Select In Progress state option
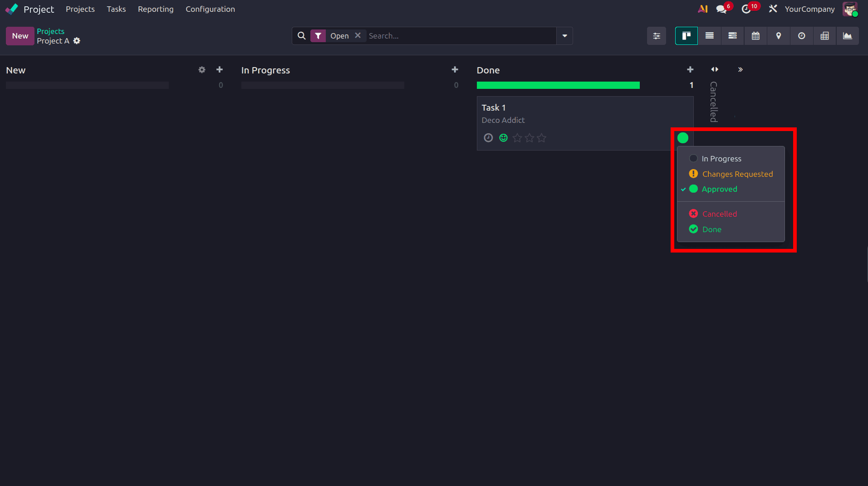Viewport: 868px width, 486px height. (x=731, y=159)
